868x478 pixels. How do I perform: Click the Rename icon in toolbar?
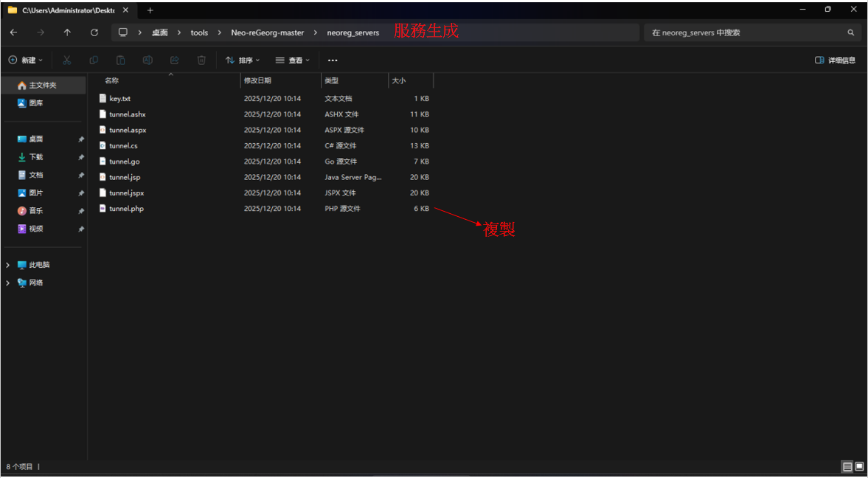147,60
